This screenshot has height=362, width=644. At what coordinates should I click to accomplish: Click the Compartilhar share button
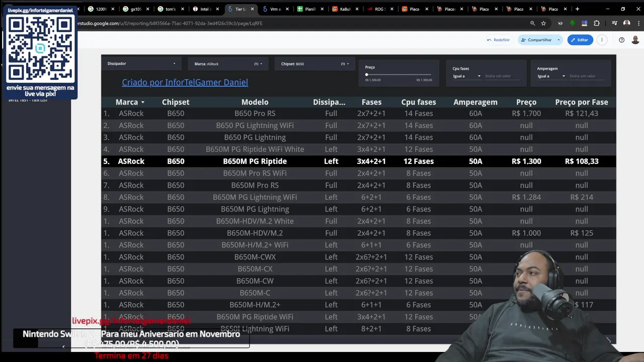tap(536, 40)
